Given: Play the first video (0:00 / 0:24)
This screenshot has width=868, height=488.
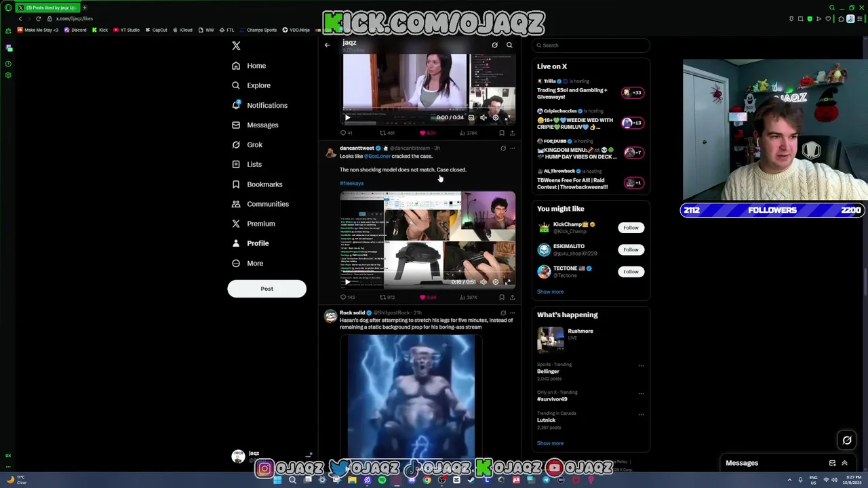Looking at the screenshot, I should (x=348, y=117).
